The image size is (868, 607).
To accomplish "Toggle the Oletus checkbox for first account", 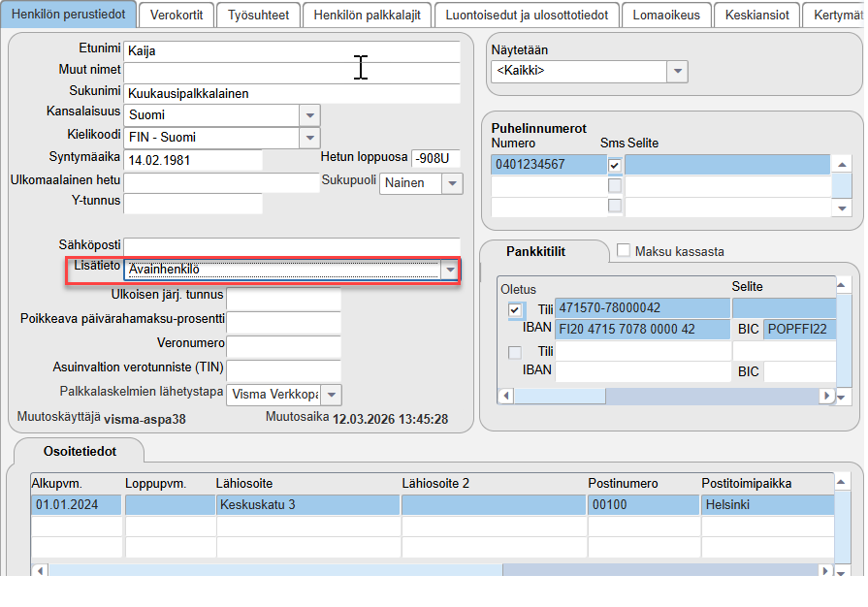I will (515, 310).
